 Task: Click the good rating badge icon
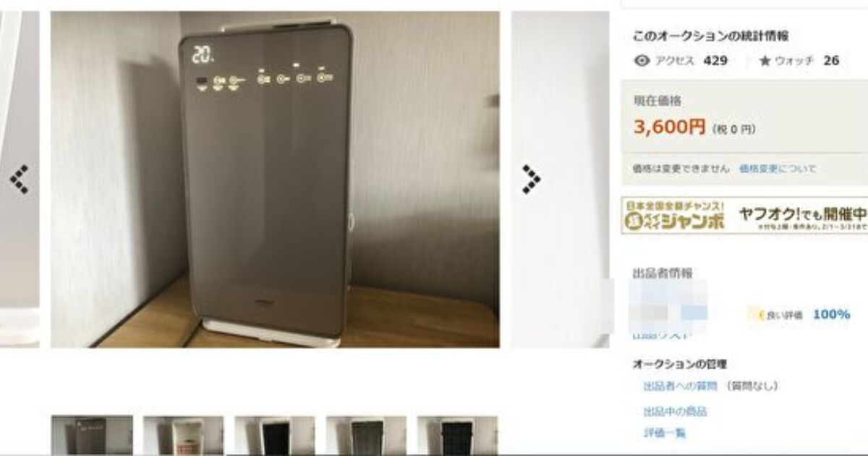[x=761, y=315]
